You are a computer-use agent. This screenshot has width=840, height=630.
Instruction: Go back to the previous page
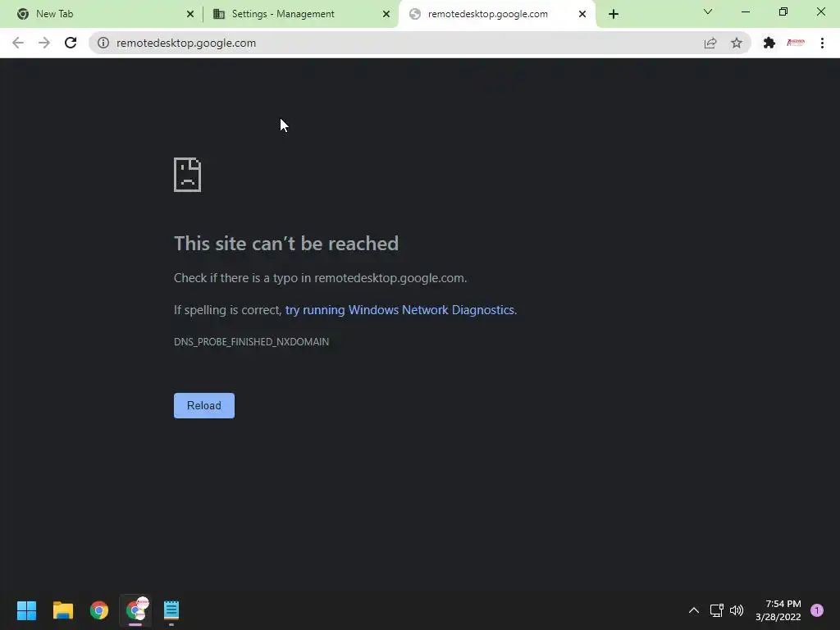(18, 43)
